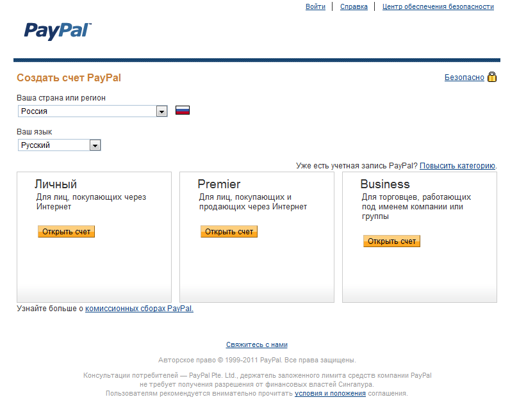Open Центр обеспечения безопасности link

[x=438, y=6]
